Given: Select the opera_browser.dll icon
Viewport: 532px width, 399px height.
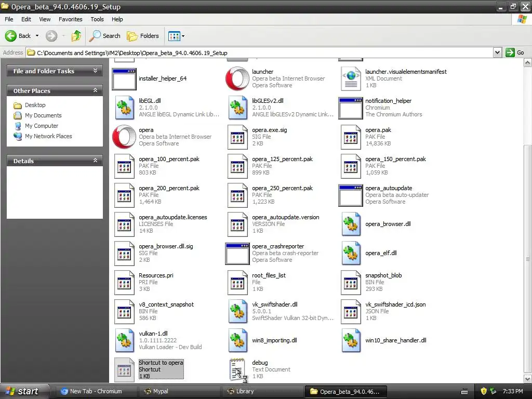Looking at the screenshot, I should [351, 224].
